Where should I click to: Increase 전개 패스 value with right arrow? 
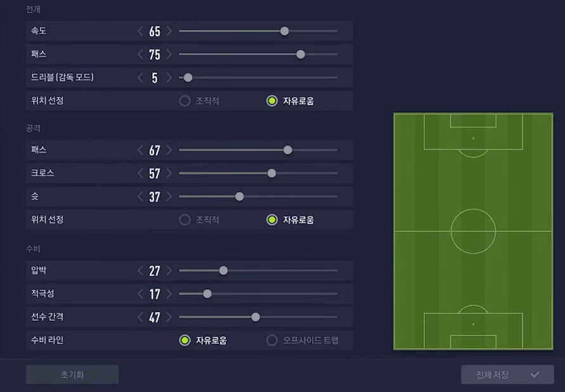[169, 55]
